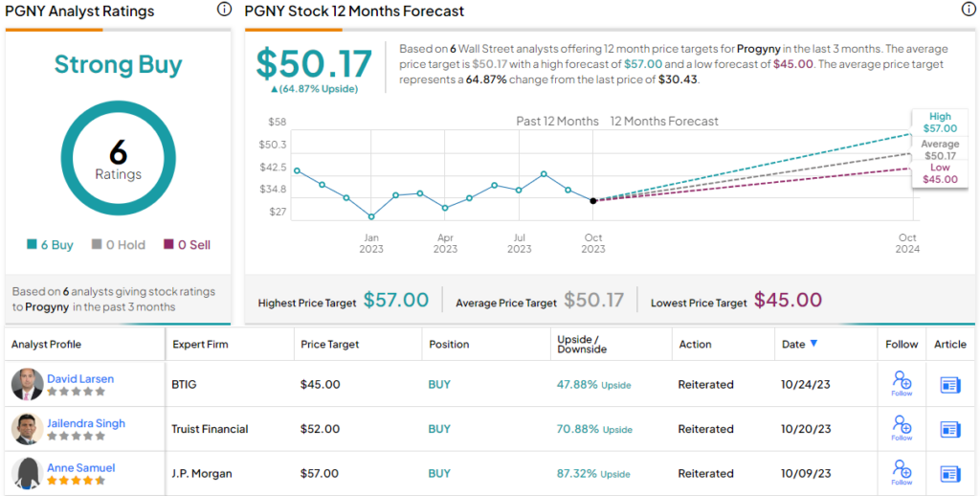Click the Upside / Downside column header

581,345
